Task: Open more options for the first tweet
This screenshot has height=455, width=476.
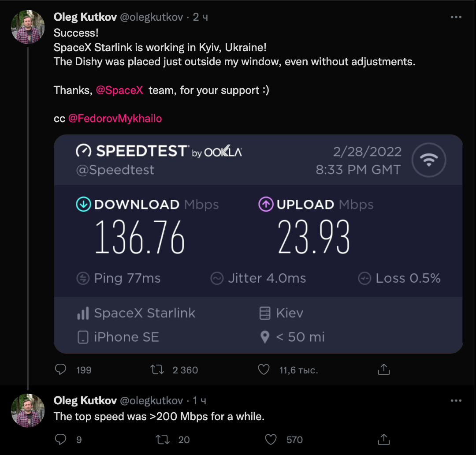Action: pyautogui.click(x=456, y=18)
